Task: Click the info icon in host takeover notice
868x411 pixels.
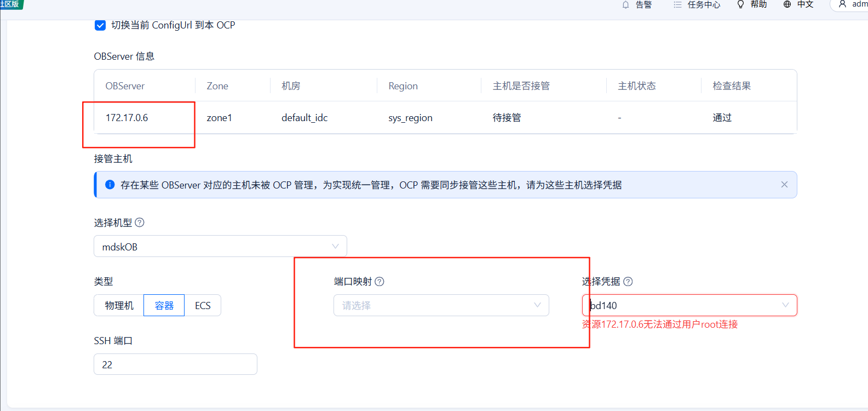Action: tap(110, 185)
